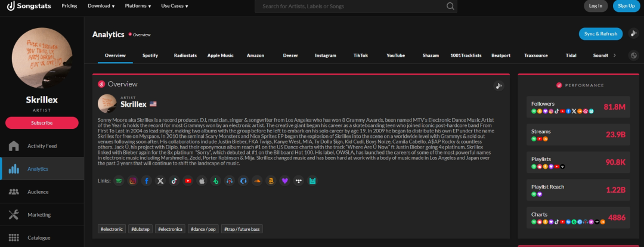This screenshot has height=247, width=644.
Task: Open the TikTok link icon
Action: pos(174,180)
